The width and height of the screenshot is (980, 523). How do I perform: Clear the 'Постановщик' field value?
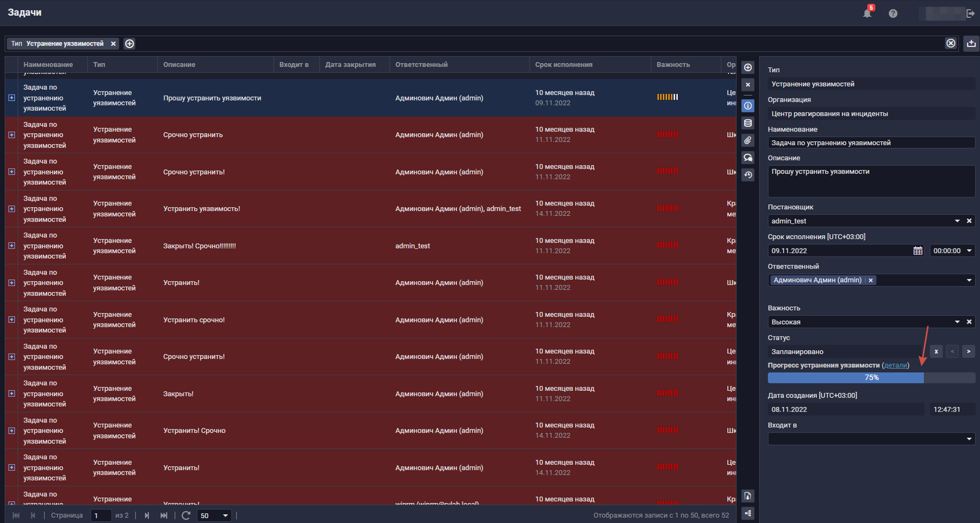(x=969, y=221)
